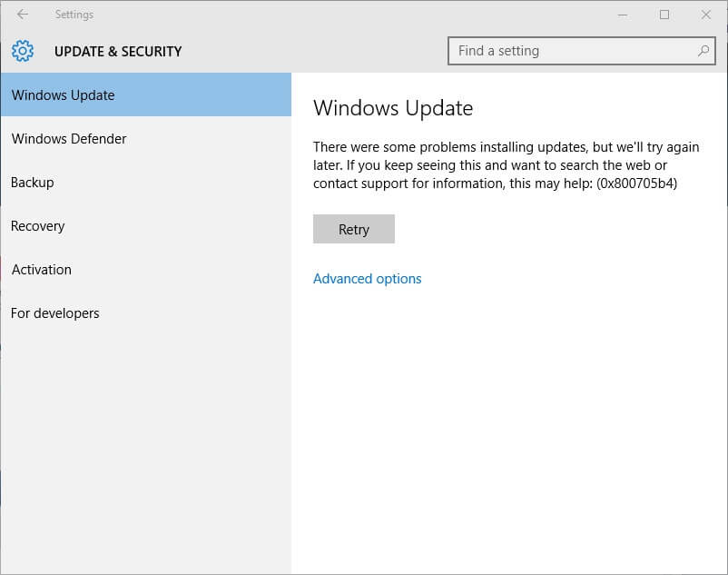This screenshot has height=575, width=728.
Task: Close the Settings window
Action: coord(705,15)
